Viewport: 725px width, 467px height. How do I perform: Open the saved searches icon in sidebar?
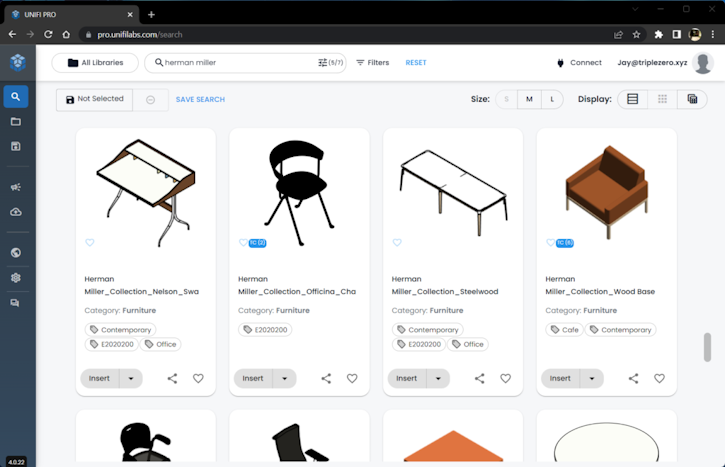[x=16, y=147]
